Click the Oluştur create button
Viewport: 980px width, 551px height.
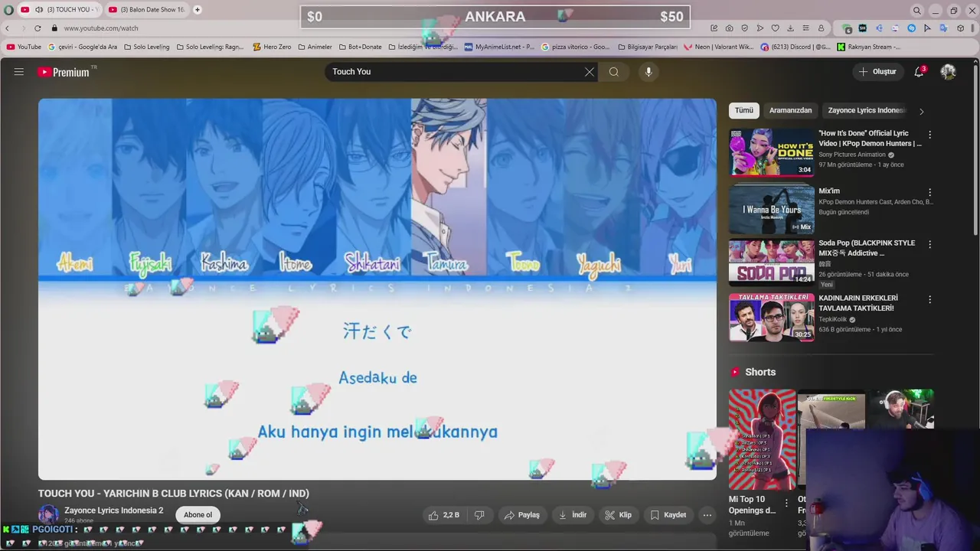click(x=877, y=72)
